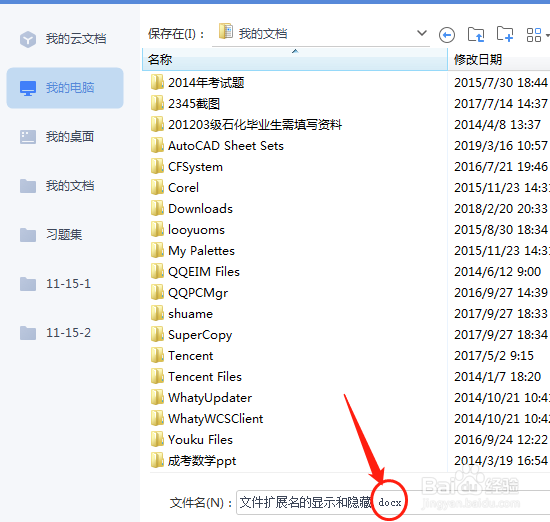Select the QQEIM Files folder
The height and width of the screenshot is (522, 550).
(x=195, y=272)
